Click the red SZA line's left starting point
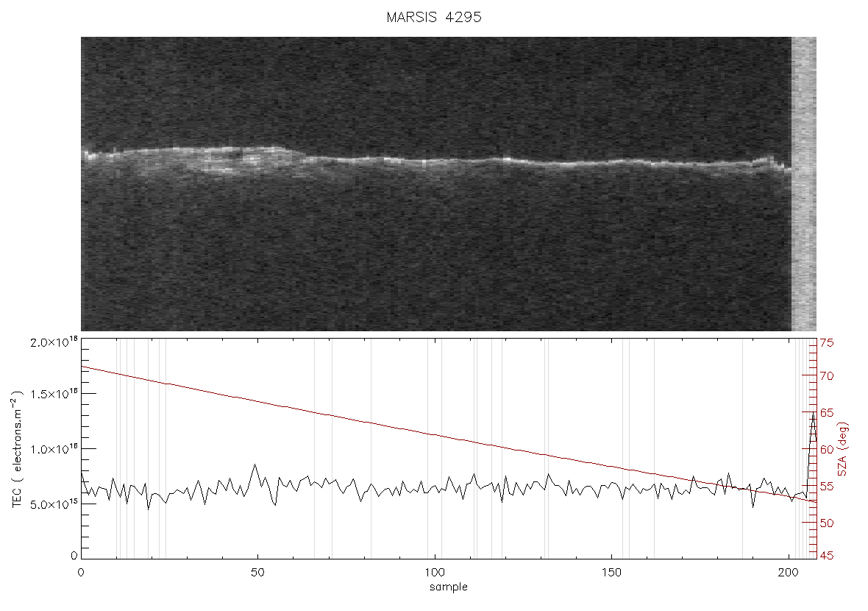 pyautogui.click(x=82, y=366)
